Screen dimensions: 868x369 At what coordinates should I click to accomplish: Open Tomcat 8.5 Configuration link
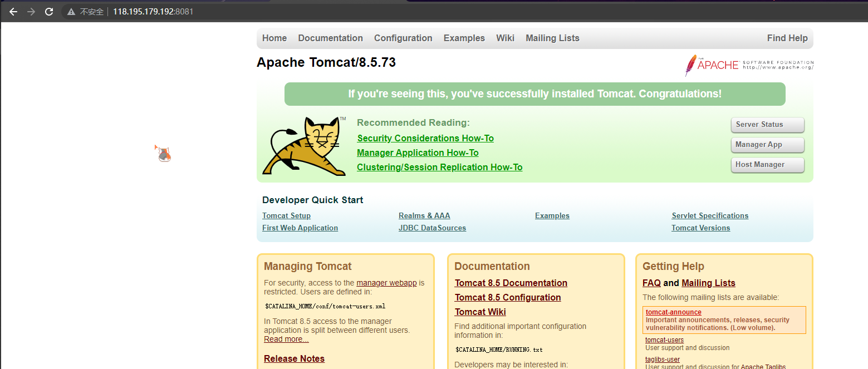pyautogui.click(x=508, y=298)
